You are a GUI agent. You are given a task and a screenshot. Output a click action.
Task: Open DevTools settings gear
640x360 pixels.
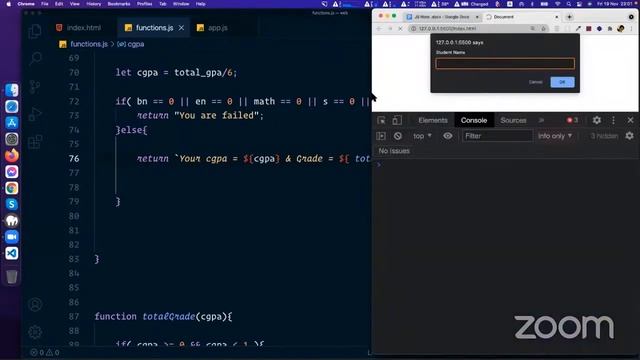point(596,120)
